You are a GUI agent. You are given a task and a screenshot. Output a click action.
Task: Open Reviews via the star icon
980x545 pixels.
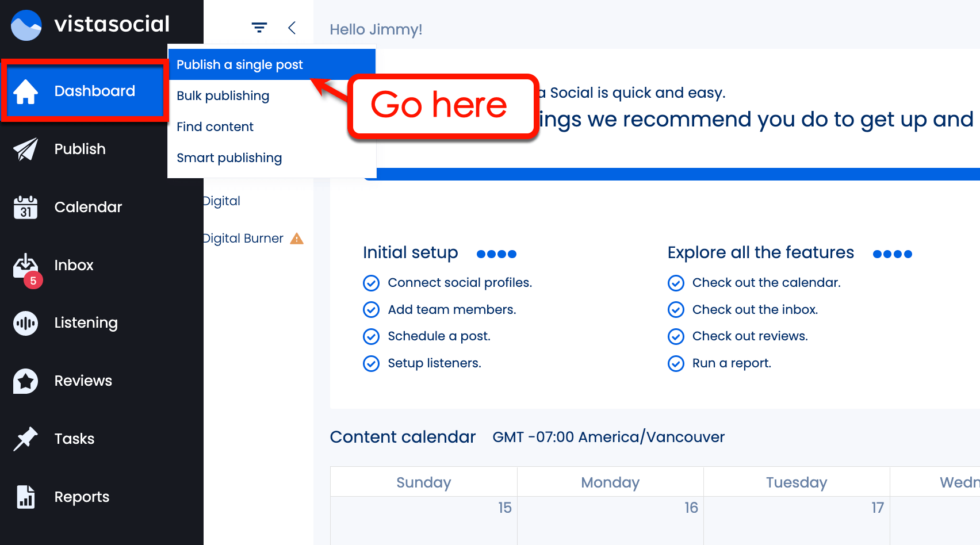pyautogui.click(x=26, y=381)
